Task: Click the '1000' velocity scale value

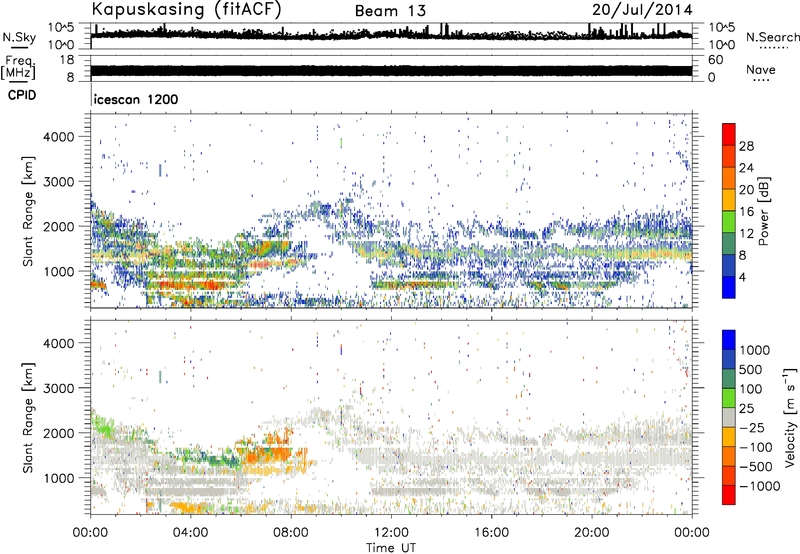Action: click(755, 350)
